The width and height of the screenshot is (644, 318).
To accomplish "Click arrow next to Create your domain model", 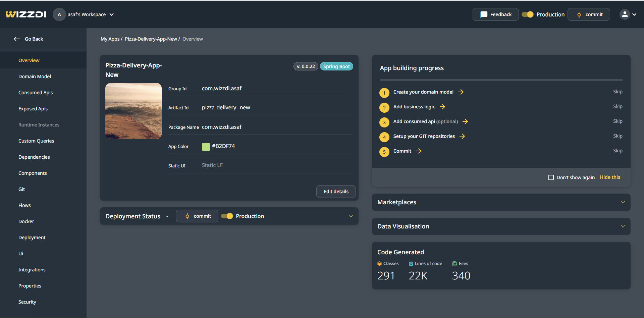I will pyautogui.click(x=461, y=92).
